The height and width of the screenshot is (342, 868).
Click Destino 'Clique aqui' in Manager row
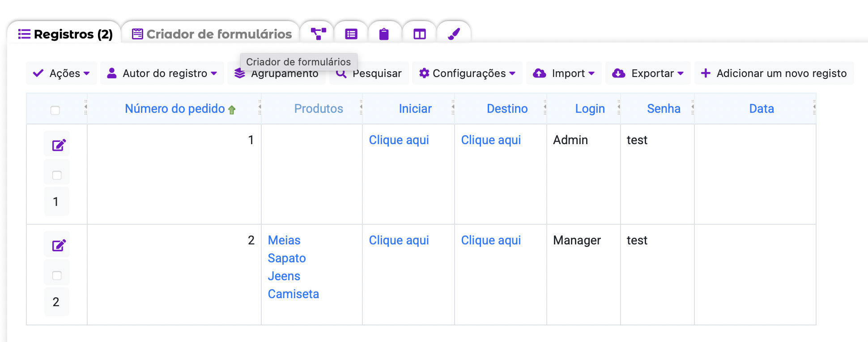pos(491,240)
